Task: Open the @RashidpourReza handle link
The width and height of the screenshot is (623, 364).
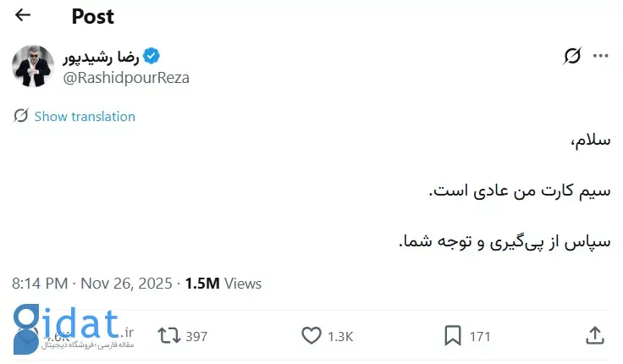Action: coord(126,78)
